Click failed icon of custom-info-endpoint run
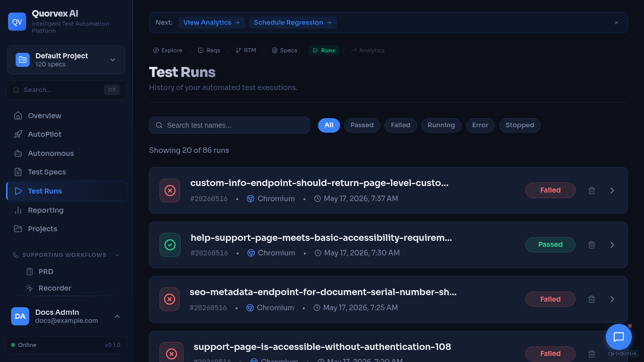This screenshot has width=644, height=362. (170, 191)
